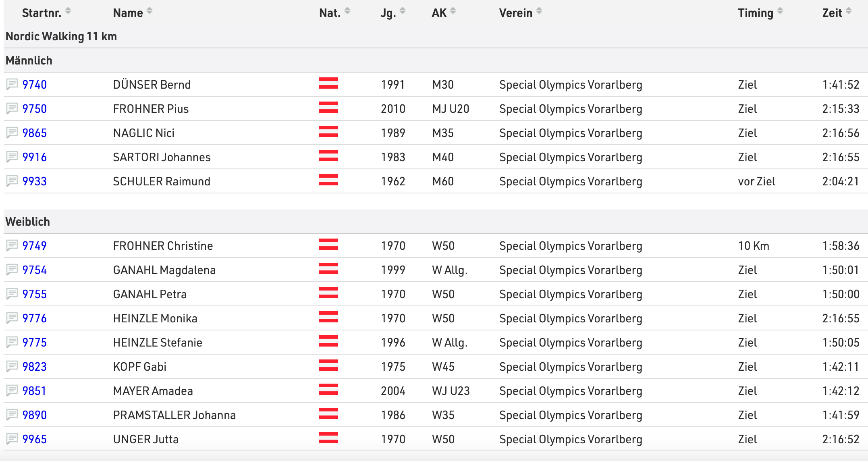Click Austrian flag in SCHULER Raimund row
868x461 pixels.
tap(328, 180)
